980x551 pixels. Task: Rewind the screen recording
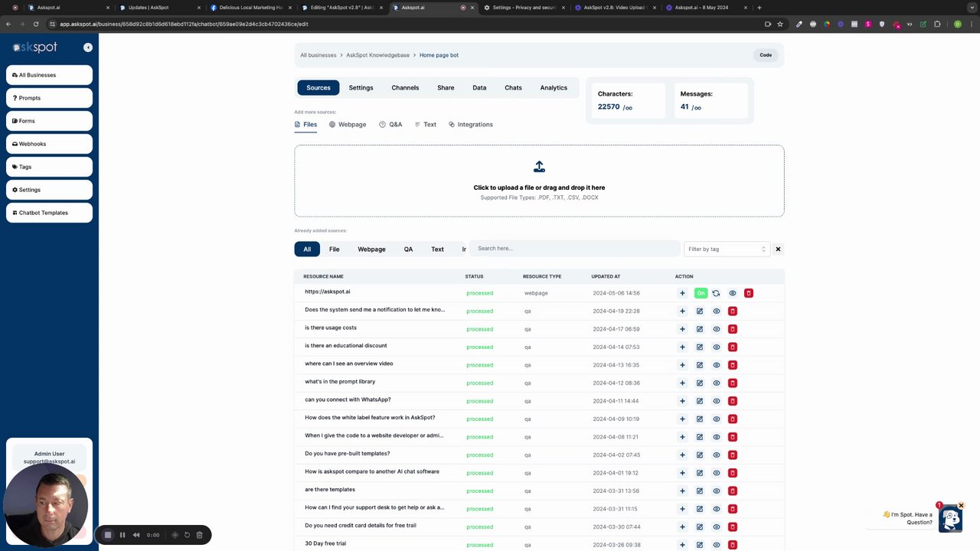click(136, 535)
